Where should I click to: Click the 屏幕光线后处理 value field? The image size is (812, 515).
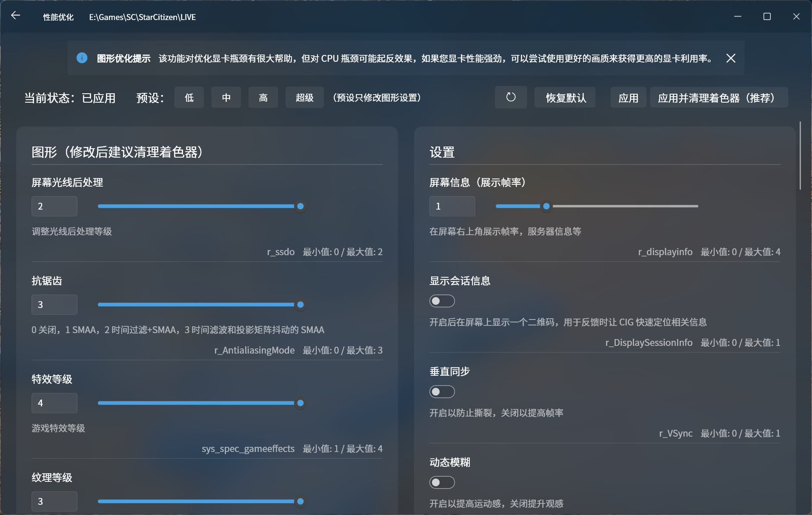(x=54, y=206)
